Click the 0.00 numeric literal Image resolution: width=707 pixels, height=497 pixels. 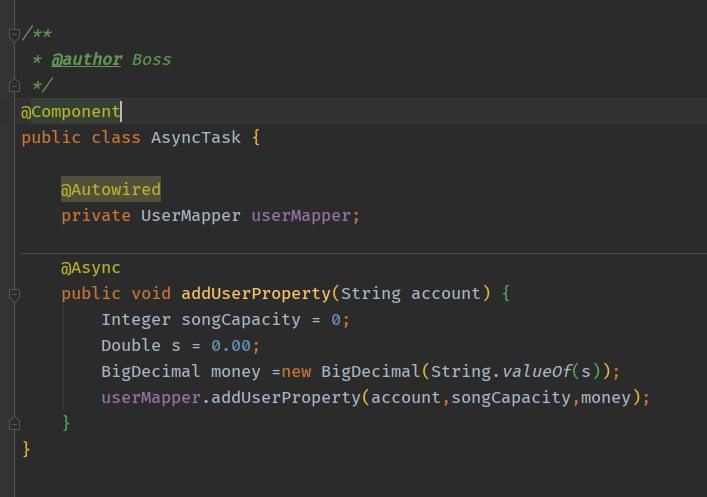point(231,346)
